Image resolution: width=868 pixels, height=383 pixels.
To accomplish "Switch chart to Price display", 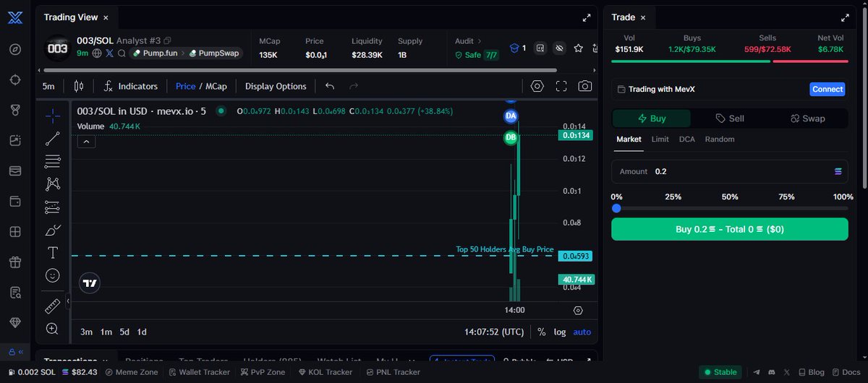I will 185,86.
